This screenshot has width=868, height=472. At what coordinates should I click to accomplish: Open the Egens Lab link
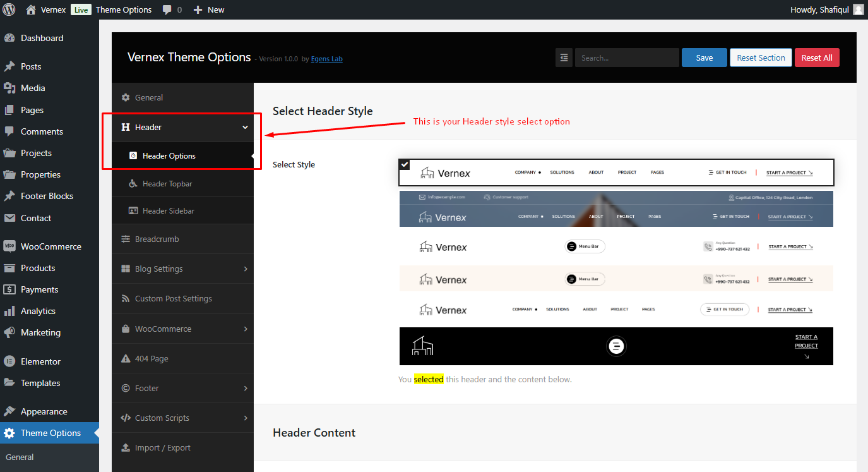[327, 59]
